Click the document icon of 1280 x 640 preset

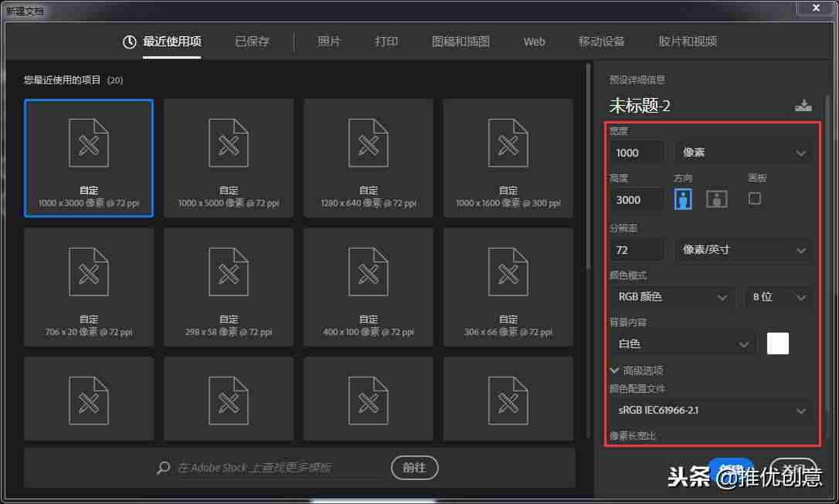[369, 144]
